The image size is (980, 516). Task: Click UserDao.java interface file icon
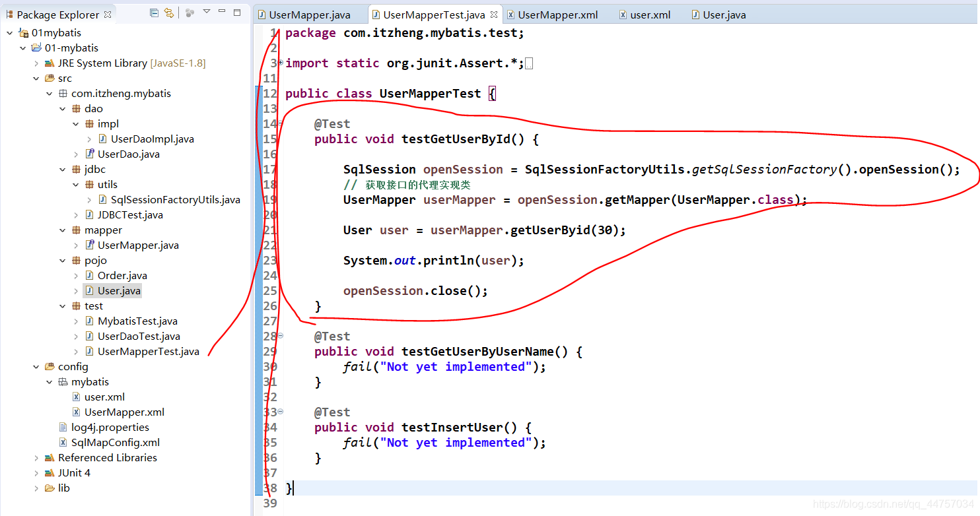coord(90,154)
